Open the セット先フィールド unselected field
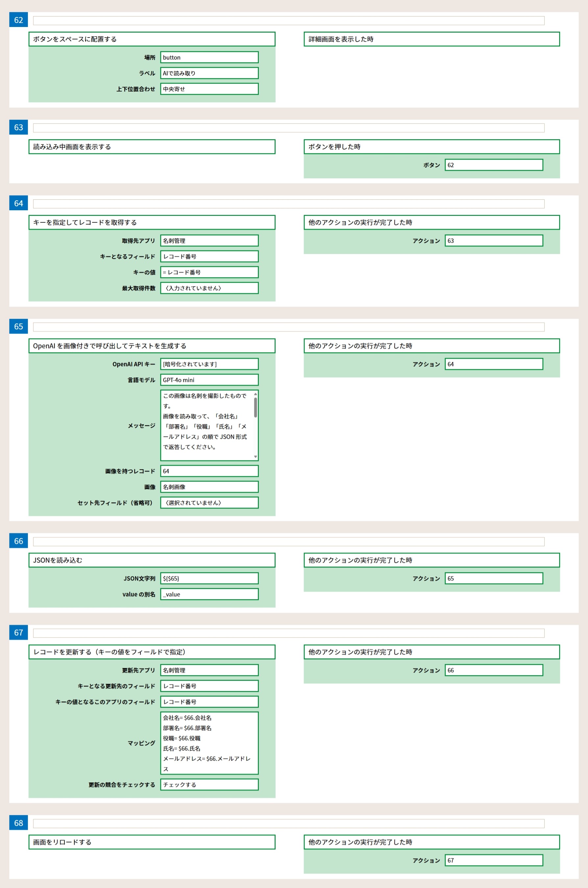This screenshot has width=588, height=888. pyautogui.click(x=209, y=503)
